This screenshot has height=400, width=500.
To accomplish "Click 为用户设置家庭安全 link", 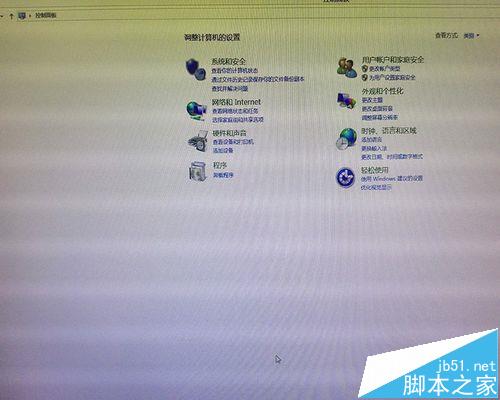I will [392, 77].
